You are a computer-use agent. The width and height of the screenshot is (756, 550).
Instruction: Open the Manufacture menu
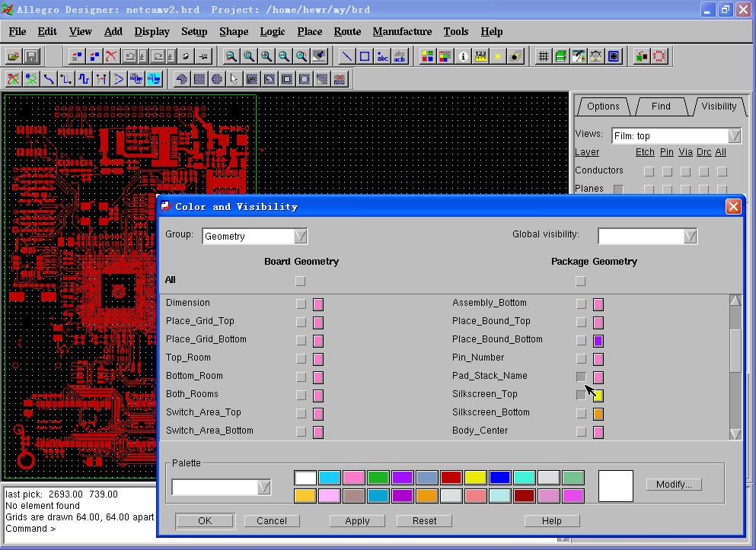(402, 31)
